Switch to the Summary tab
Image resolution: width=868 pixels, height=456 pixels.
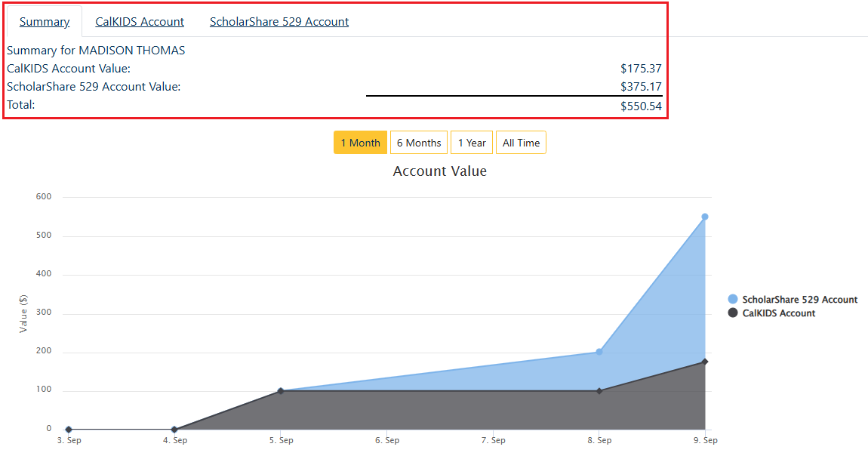point(45,22)
